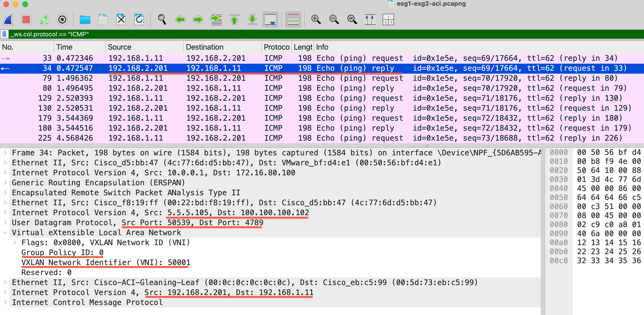Expand Ethernet II Cisco_f8:19:ff row
The image size is (644, 315).
pos(5,202)
